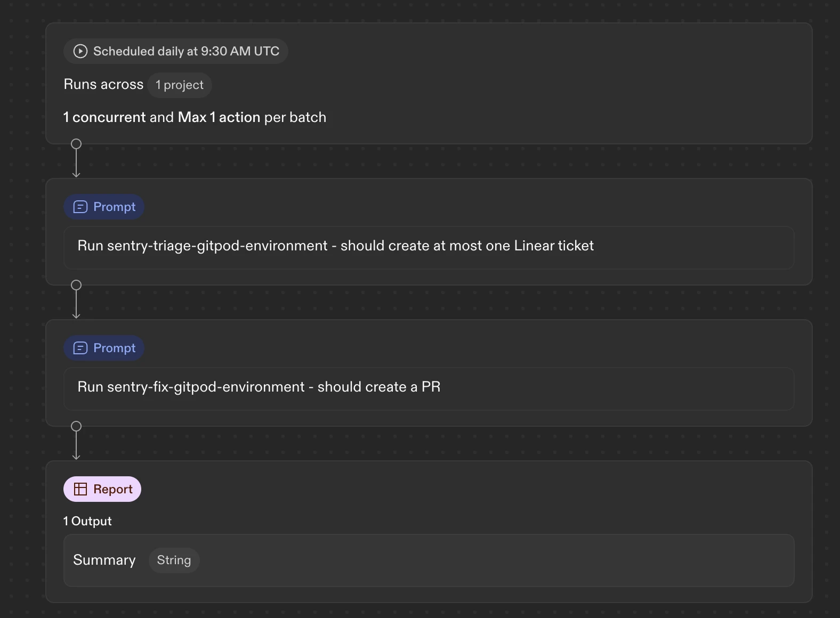The width and height of the screenshot is (840, 618).
Task: Click the second Prompt step icon
Action: coord(80,348)
